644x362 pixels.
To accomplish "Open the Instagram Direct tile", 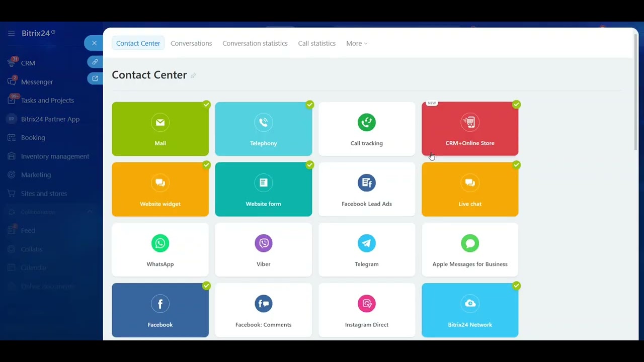I will pos(367,310).
